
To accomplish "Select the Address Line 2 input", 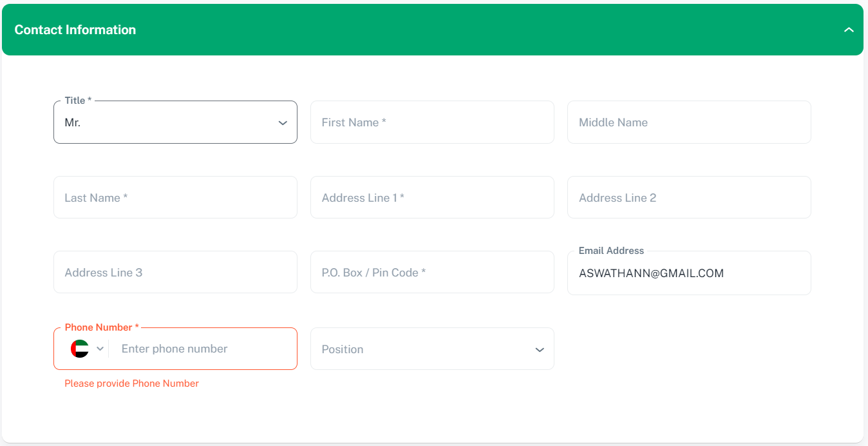I will pyautogui.click(x=688, y=198).
